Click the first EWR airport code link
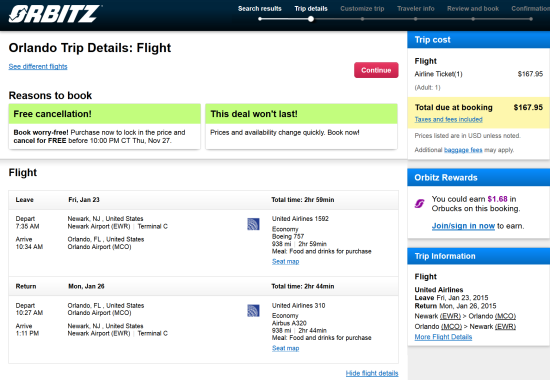The width and height of the screenshot is (550, 380). (x=450, y=316)
